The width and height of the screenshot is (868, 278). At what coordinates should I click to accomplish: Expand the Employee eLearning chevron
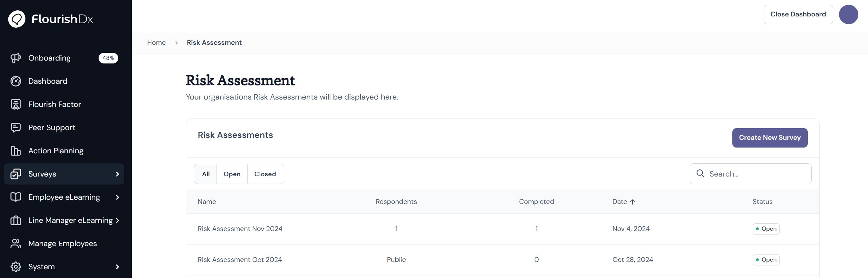click(117, 197)
